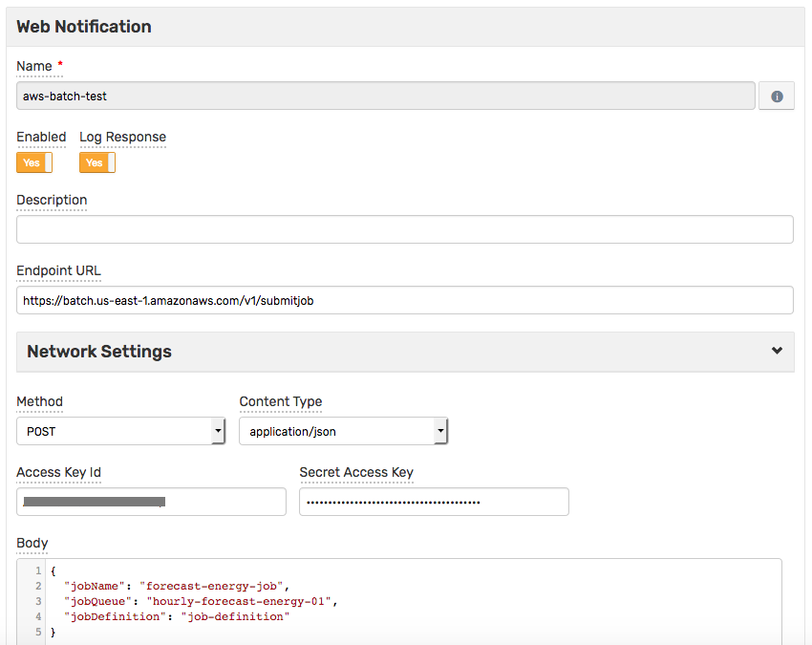Screen dimensions: 812x645
Task: Click line number 5 in Body gutter
Action: 38,632
